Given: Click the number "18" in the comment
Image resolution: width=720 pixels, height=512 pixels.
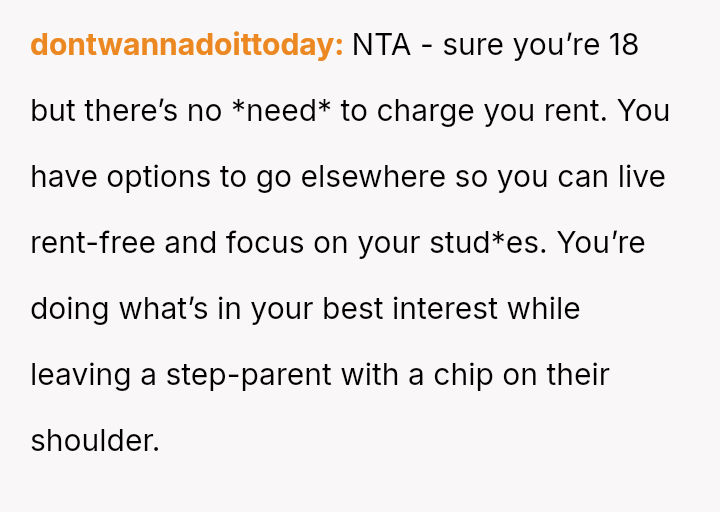Looking at the screenshot, I should [621, 45].
